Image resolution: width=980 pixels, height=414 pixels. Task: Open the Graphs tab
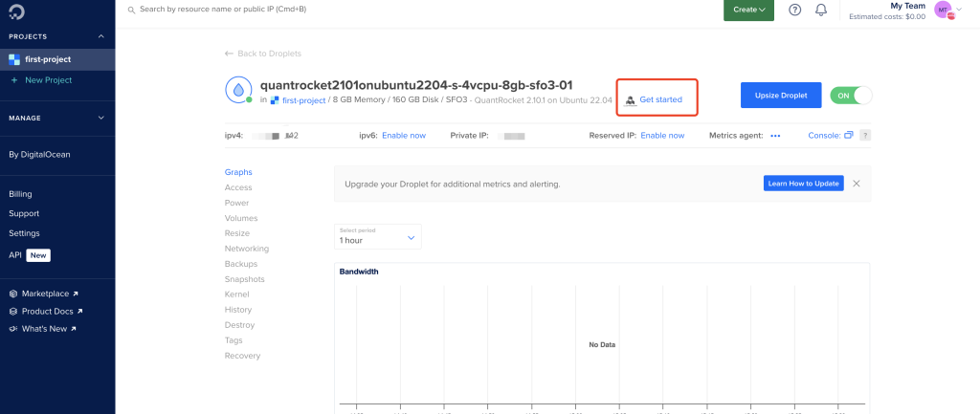[x=238, y=172]
